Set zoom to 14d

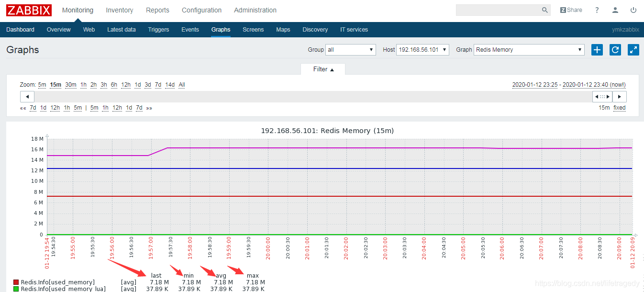[x=170, y=85]
